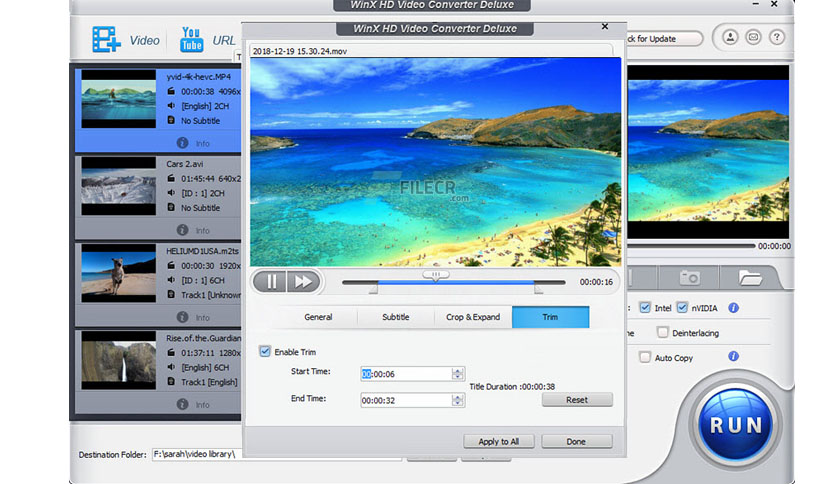836x484 pixels.
Task: Click the trim end marker on timeline
Action: (x=538, y=289)
